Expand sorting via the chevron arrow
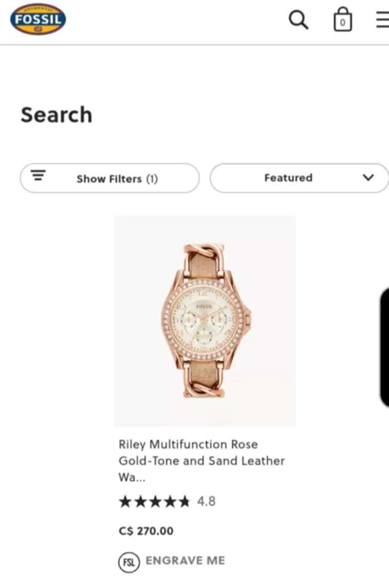 369,178
